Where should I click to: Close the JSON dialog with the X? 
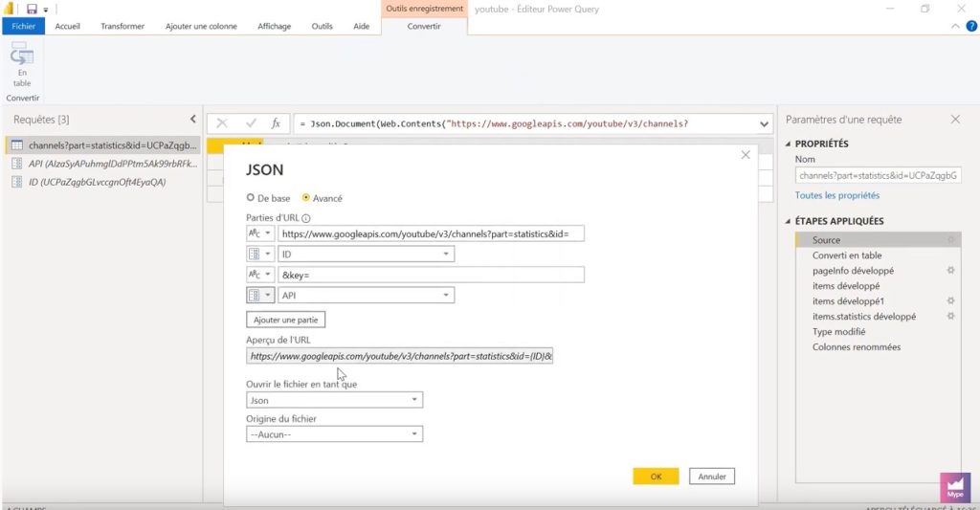(745, 154)
